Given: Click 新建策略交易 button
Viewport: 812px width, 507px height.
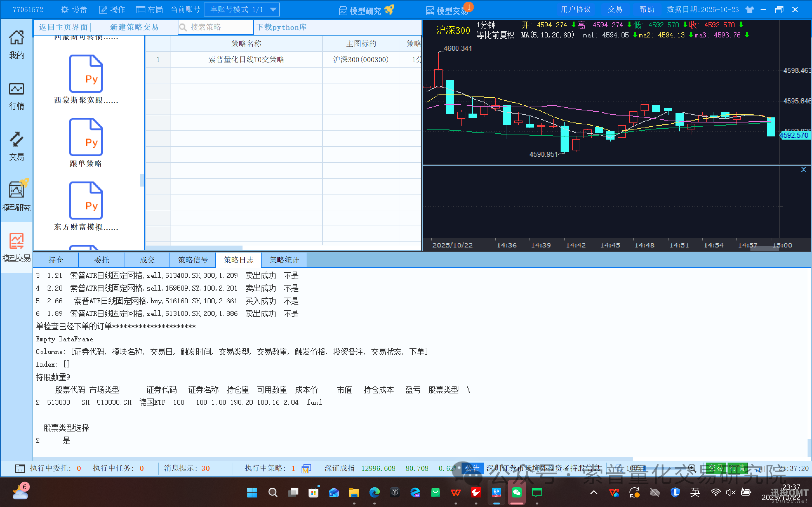Looking at the screenshot, I should [134, 27].
